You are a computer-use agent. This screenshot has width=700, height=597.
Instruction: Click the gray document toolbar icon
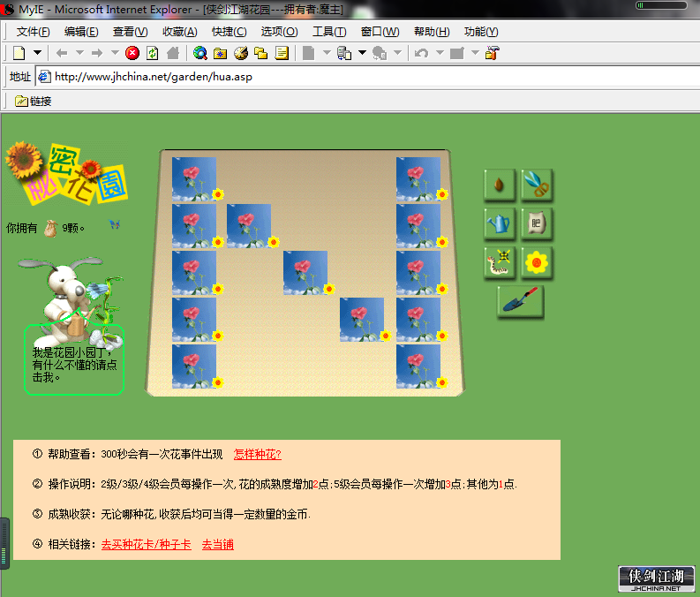(308, 53)
